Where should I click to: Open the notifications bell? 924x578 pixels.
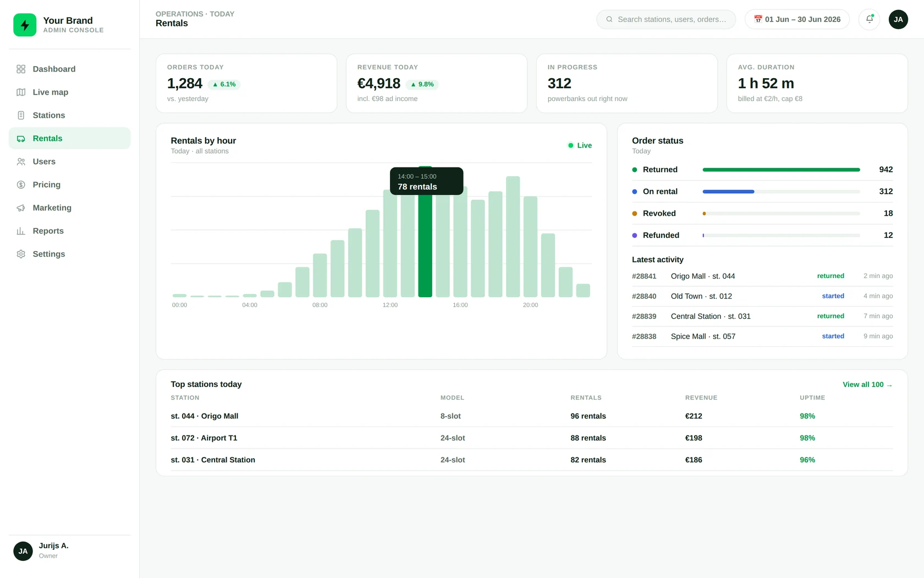click(869, 19)
